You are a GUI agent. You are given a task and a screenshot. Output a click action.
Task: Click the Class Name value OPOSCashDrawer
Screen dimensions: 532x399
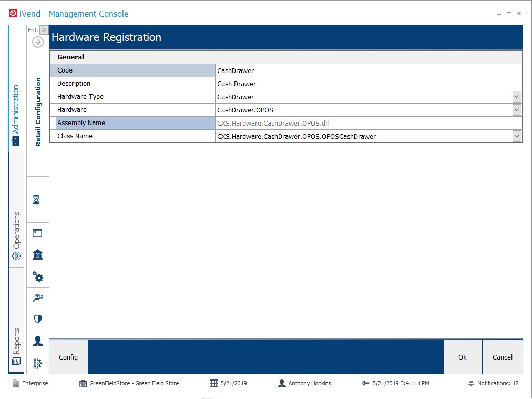click(x=364, y=136)
